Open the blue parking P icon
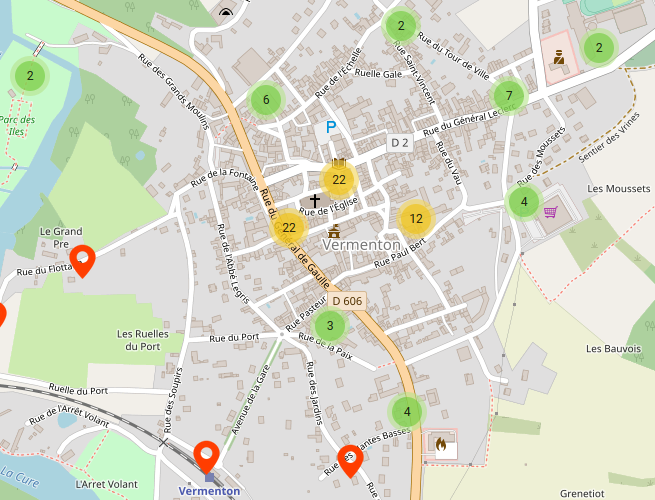The image size is (655, 500). click(x=331, y=127)
